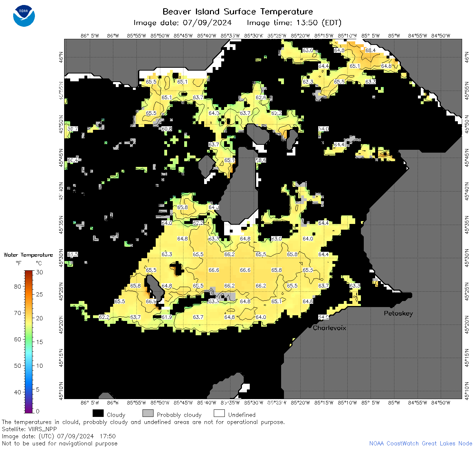Click the 15 °C tick on legend
This screenshot has width=476, height=449.
[40, 342]
